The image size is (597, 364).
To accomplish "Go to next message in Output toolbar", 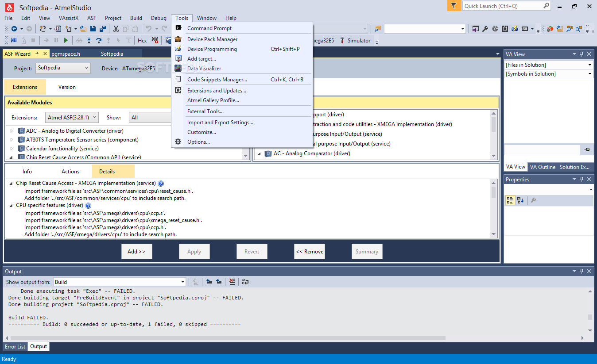I will (x=219, y=282).
